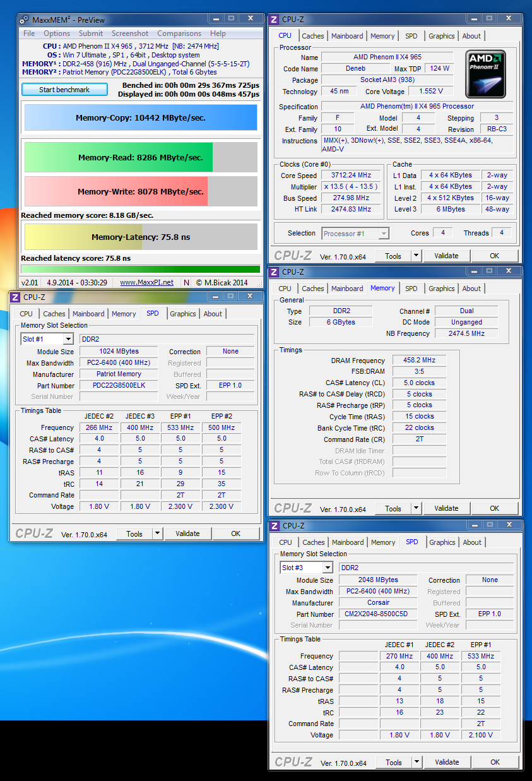Click the Tools button in Slot #3 window
Screen dimensions: 532x781
pos(394,762)
